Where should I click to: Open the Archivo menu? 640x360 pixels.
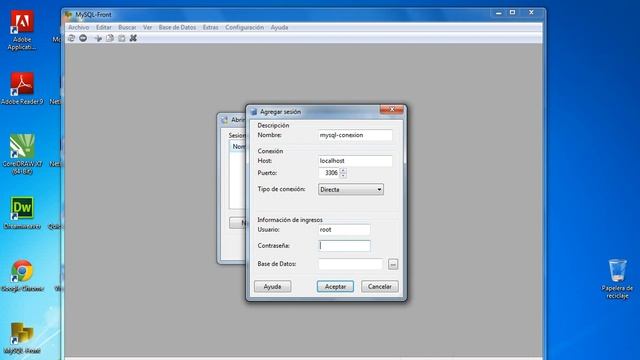pos(78,27)
